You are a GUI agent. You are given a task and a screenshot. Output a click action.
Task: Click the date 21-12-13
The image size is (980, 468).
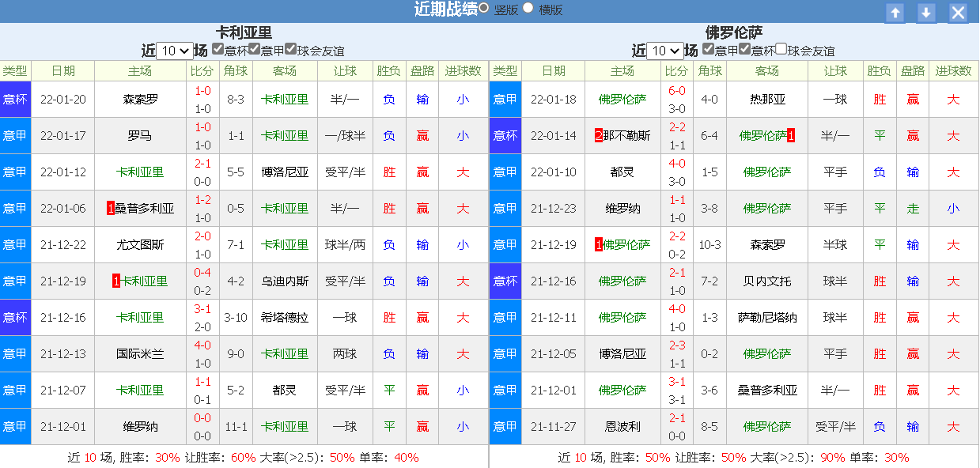pyautogui.click(x=63, y=354)
